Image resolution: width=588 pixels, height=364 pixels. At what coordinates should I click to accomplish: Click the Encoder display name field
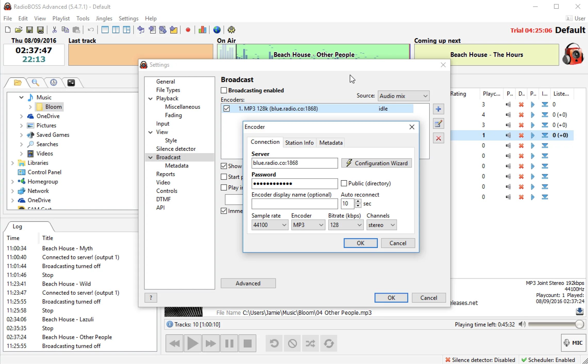(x=294, y=204)
